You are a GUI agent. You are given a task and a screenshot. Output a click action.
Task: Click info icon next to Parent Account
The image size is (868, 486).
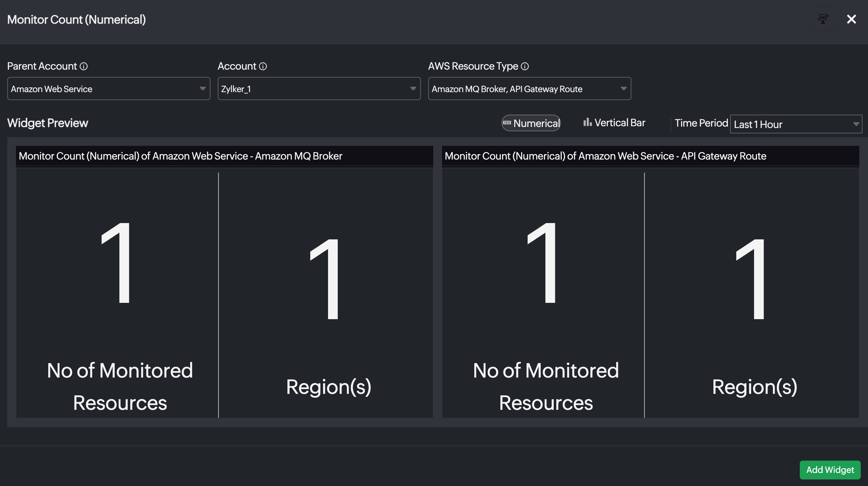[x=84, y=66]
